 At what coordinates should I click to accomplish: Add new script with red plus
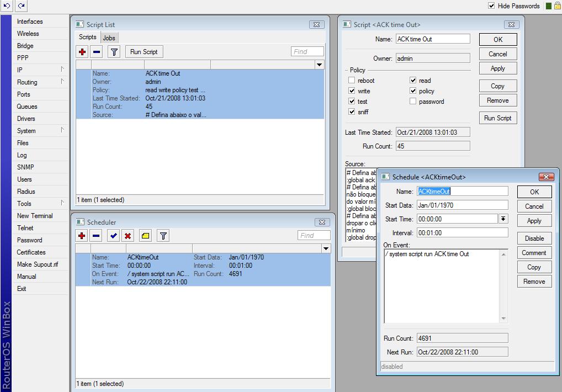click(x=82, y=52)
